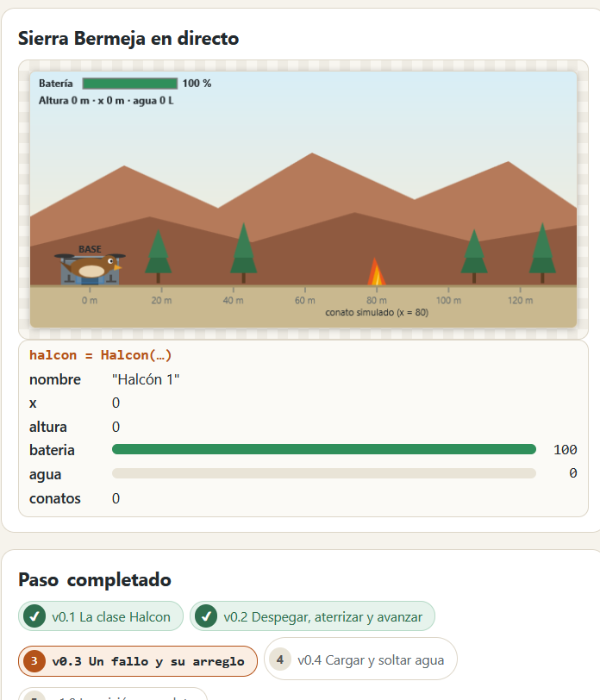Click the bateria value 100
Screen dimensions: 600x700
(566, 449)
